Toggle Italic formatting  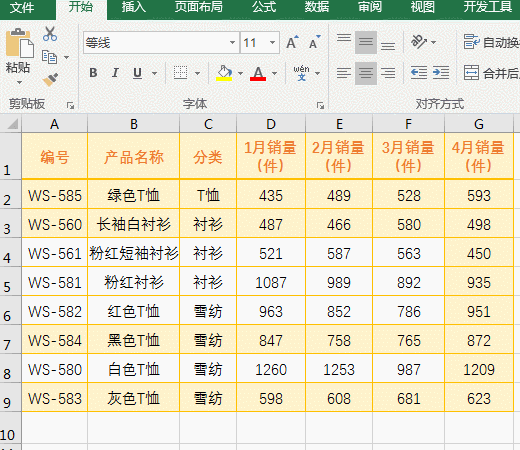[115, 73]
